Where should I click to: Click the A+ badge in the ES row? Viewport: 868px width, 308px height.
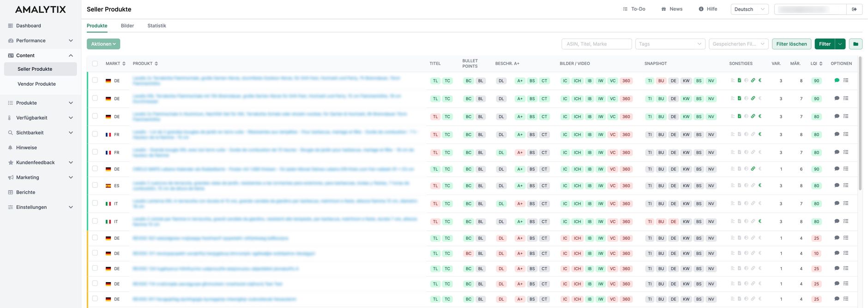tap(520, 186)
